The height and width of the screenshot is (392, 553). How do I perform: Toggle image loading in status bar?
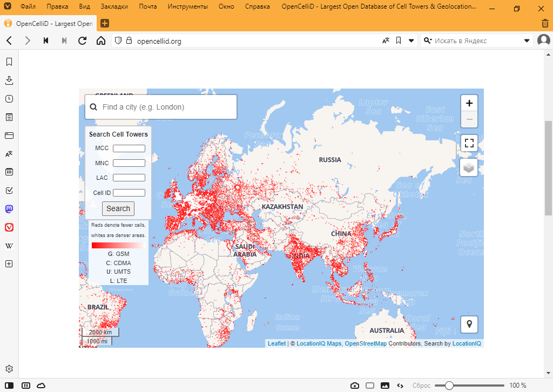[x=385, y=386]
